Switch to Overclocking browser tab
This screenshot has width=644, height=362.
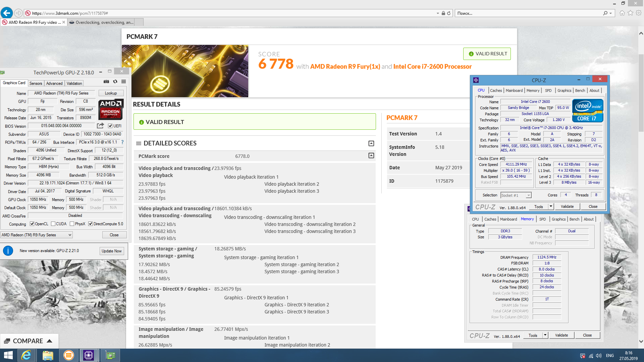coord(102,22)
